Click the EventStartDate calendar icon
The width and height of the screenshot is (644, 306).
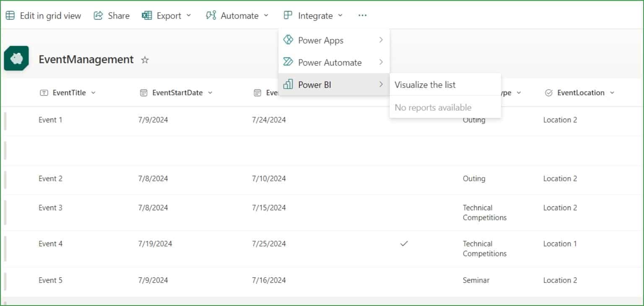click(x=143, y=93)
